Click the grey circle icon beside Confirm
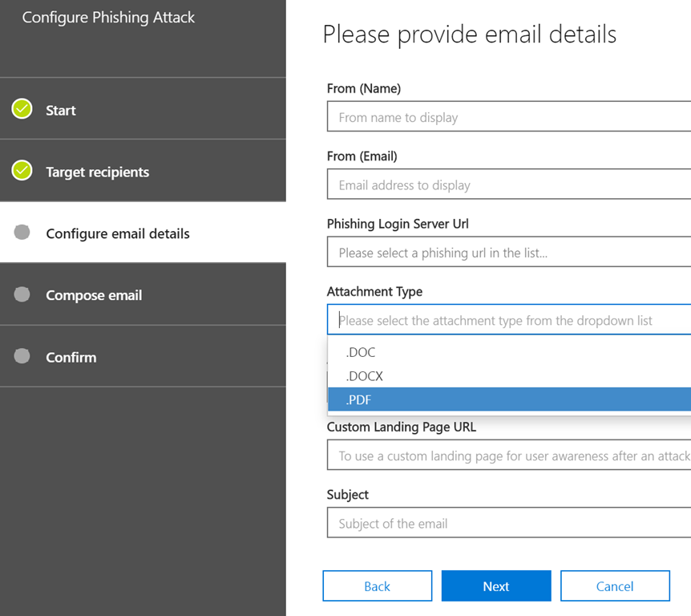This screenshot has width=691, height=616. [x=22, y=356]
